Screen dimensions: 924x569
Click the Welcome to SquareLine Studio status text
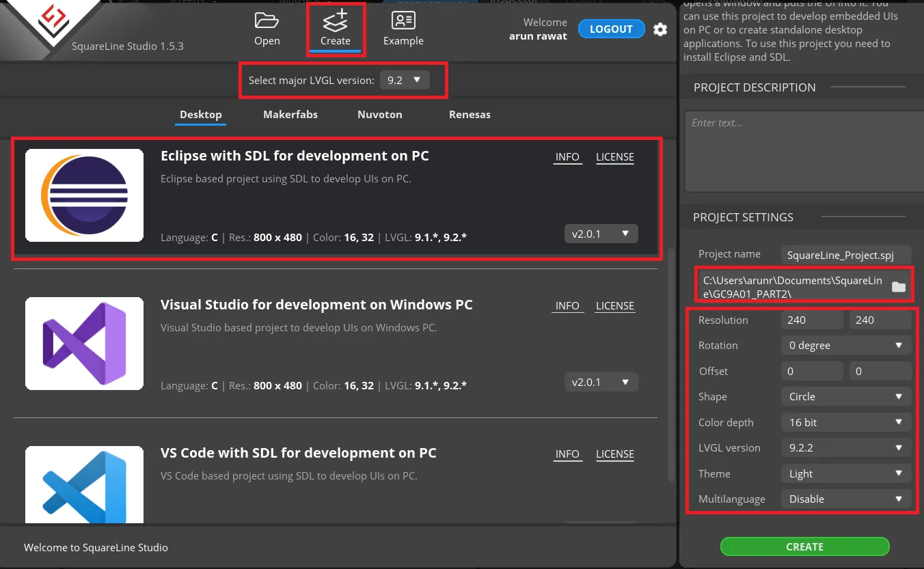[96, 547]
